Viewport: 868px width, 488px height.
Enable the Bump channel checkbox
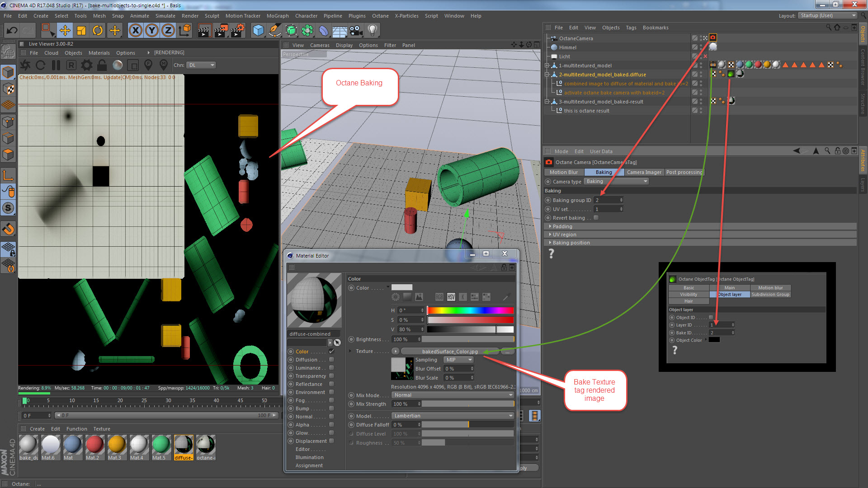click(331, 408)
